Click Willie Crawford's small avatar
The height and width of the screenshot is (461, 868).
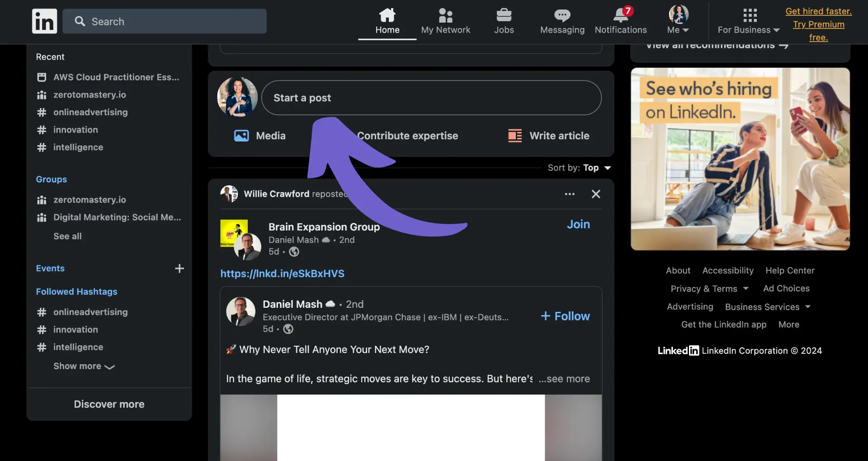point(229,194)
